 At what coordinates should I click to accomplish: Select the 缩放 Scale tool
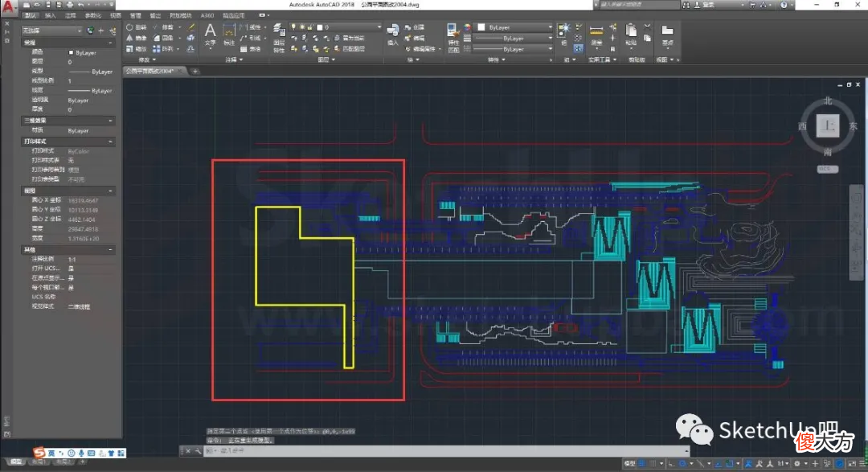point(137,49)
